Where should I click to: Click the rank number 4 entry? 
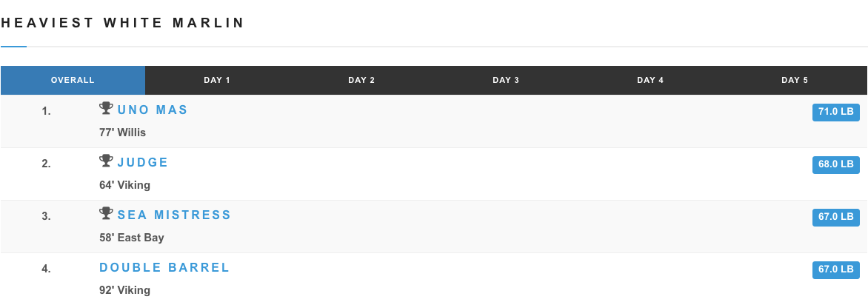point(46,269)
